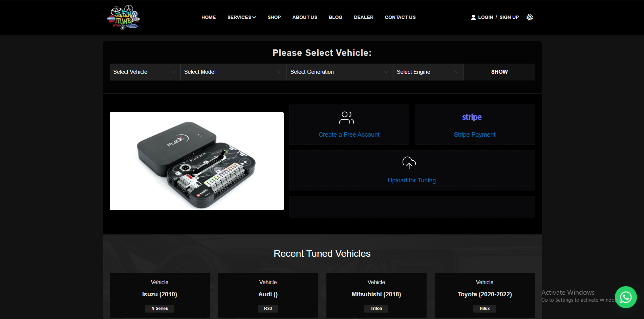644x319 pixels.
Task: Click the Stripe logo
Action: (x=472, y=117)
